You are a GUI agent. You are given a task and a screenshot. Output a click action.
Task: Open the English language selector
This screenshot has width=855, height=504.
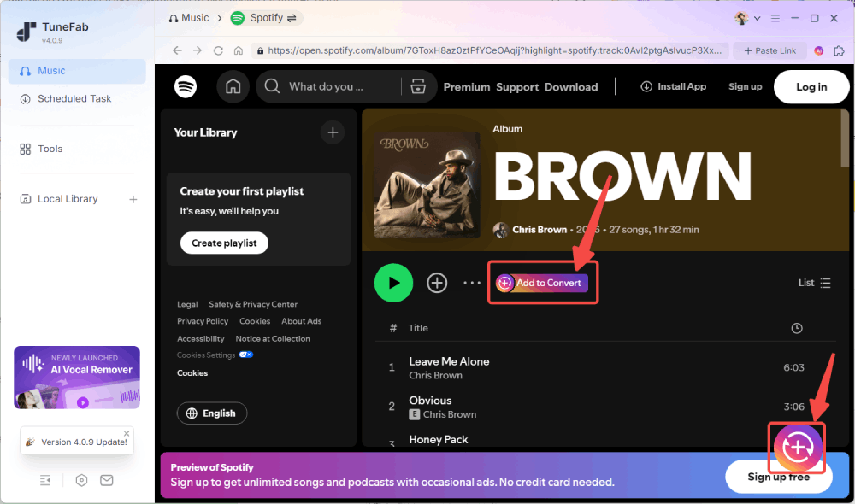211,413
